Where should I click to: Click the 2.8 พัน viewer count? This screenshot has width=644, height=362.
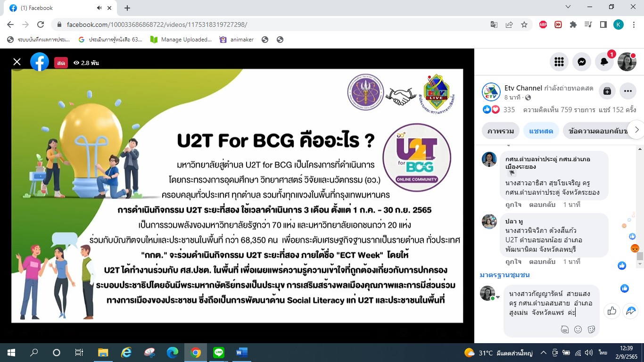[x=86, y=63]
